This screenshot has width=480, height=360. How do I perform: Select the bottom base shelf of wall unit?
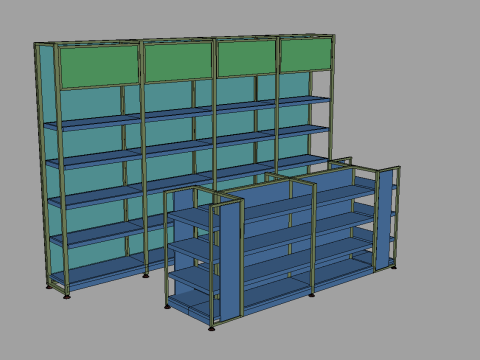[113, 268]
